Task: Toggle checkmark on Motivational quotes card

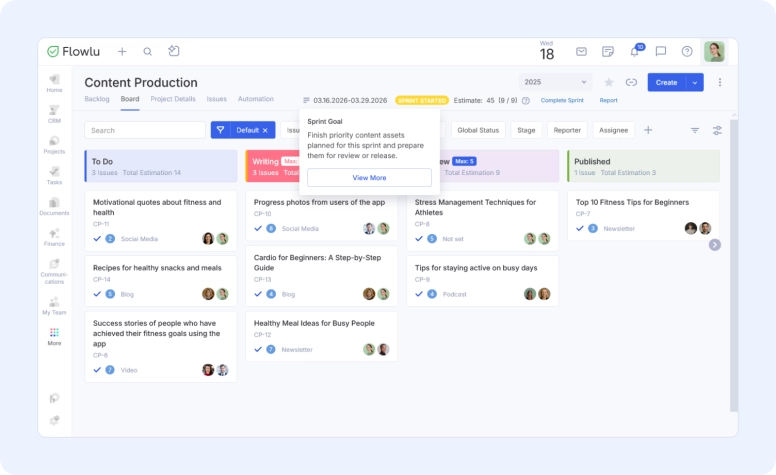Action: (x=97, y=239)
